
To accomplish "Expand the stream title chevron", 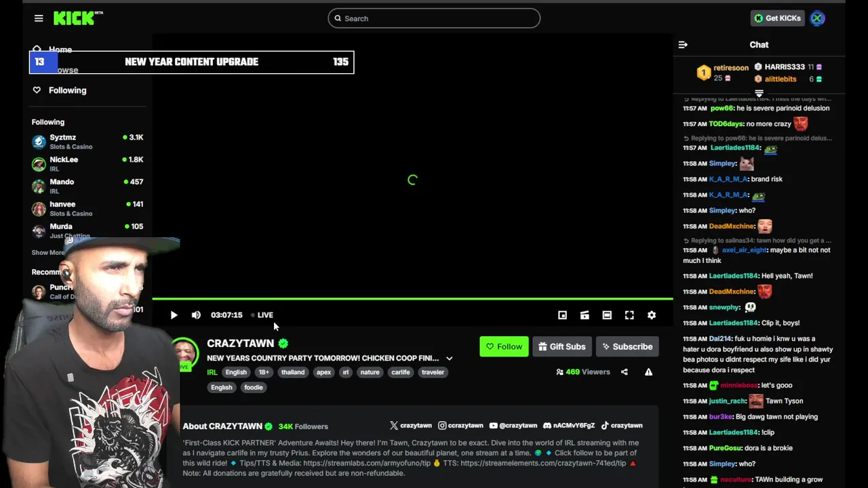I will (449, 359).
